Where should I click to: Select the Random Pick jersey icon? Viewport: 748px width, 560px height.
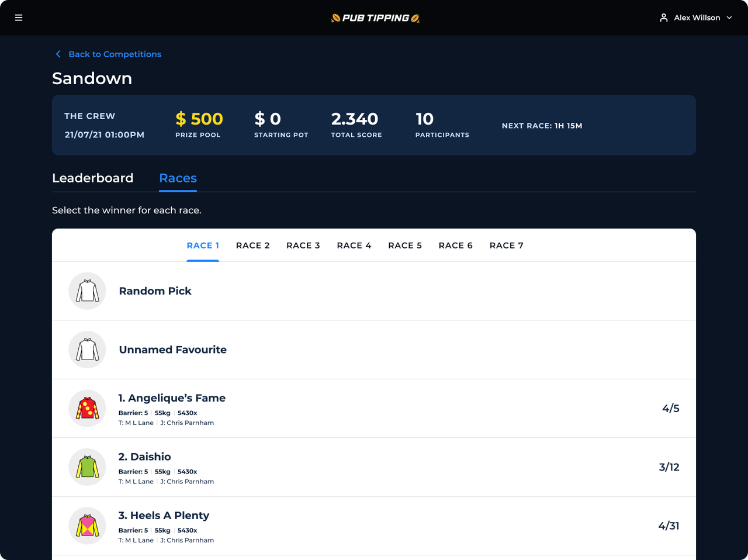[x=87, y=291]
